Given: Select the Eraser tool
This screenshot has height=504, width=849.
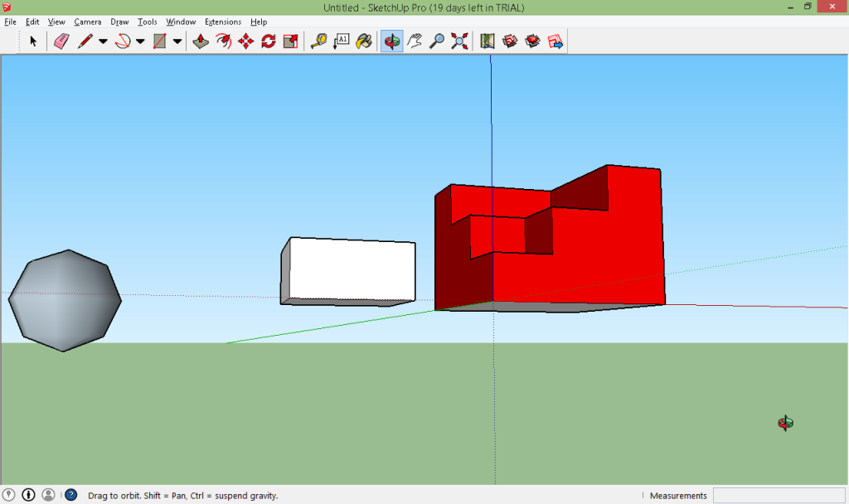Looking at the screenshot, I should coord(62,41).
